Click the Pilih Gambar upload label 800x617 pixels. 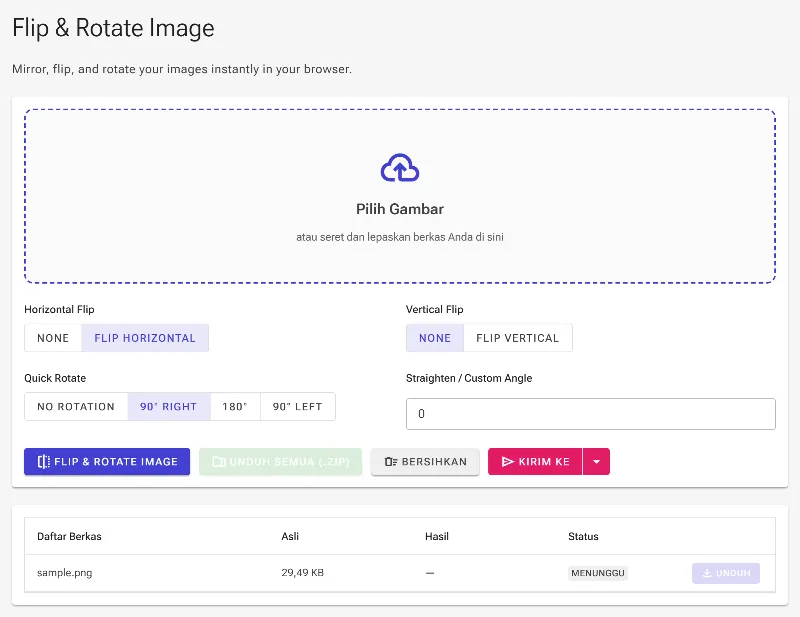(399, 209)
